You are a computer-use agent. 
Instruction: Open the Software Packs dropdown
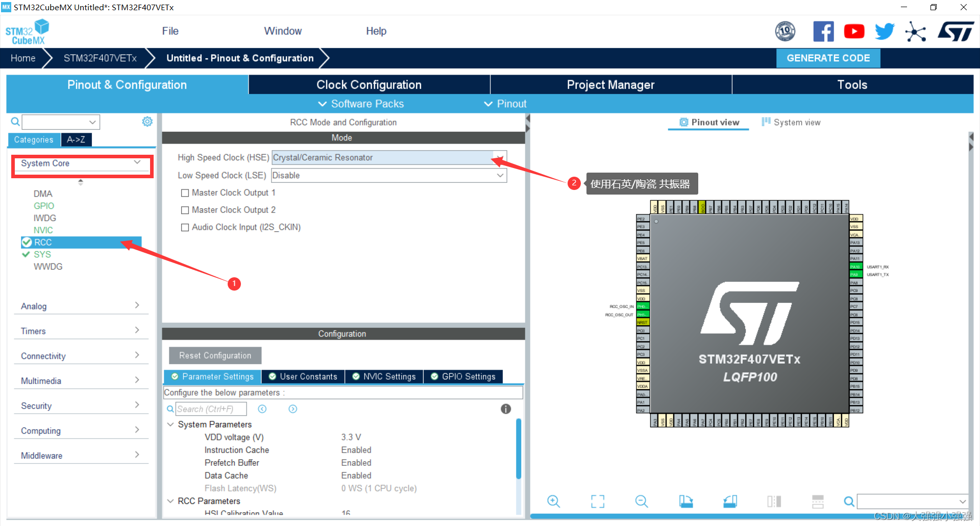[361, 104]
